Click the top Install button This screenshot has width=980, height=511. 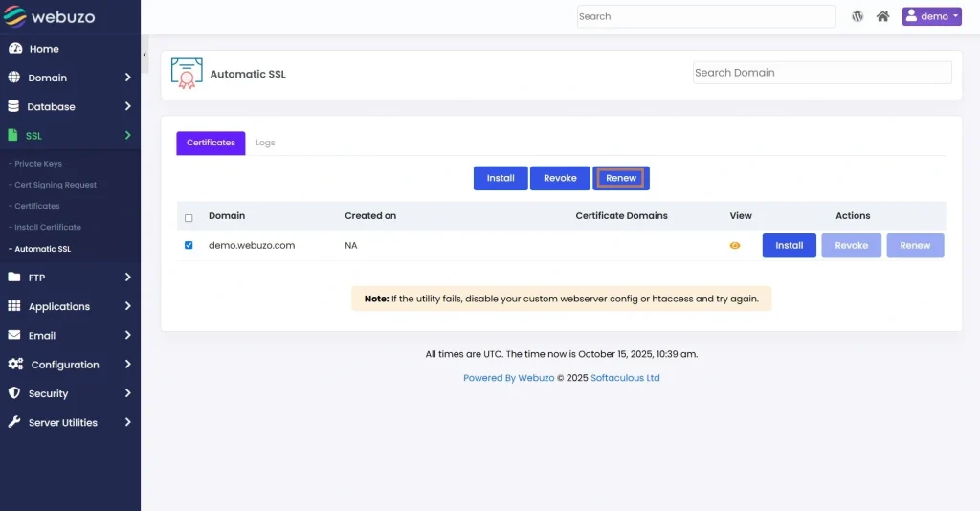click(x=501, y=178)
